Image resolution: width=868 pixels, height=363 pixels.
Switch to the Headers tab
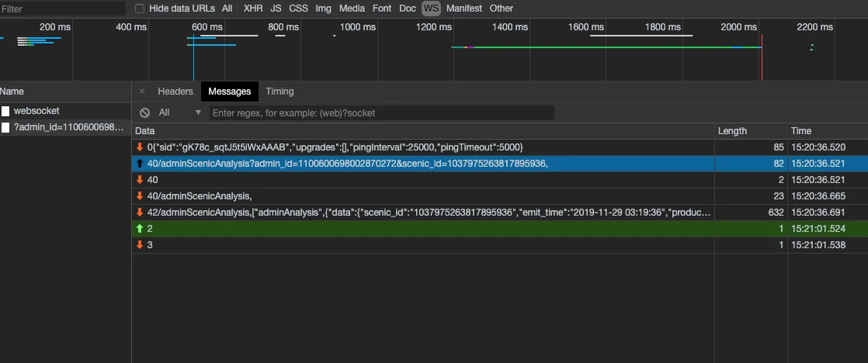tap(175, 92)
